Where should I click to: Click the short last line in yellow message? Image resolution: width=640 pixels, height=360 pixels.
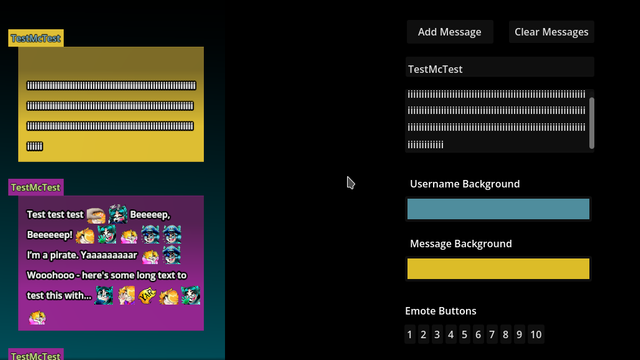[35, 146]
